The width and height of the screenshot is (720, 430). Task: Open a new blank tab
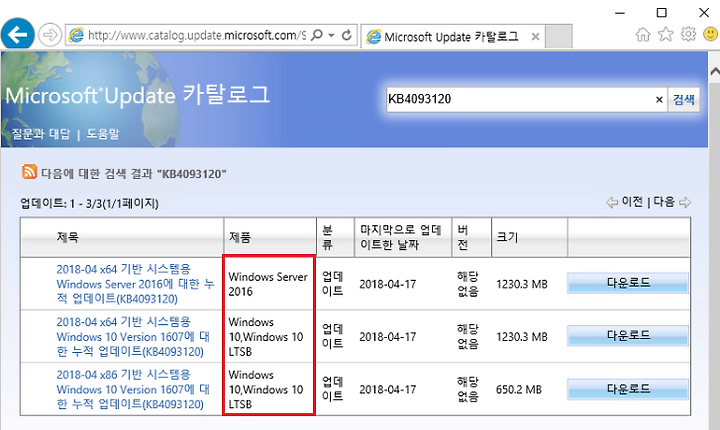pos(558,36)
